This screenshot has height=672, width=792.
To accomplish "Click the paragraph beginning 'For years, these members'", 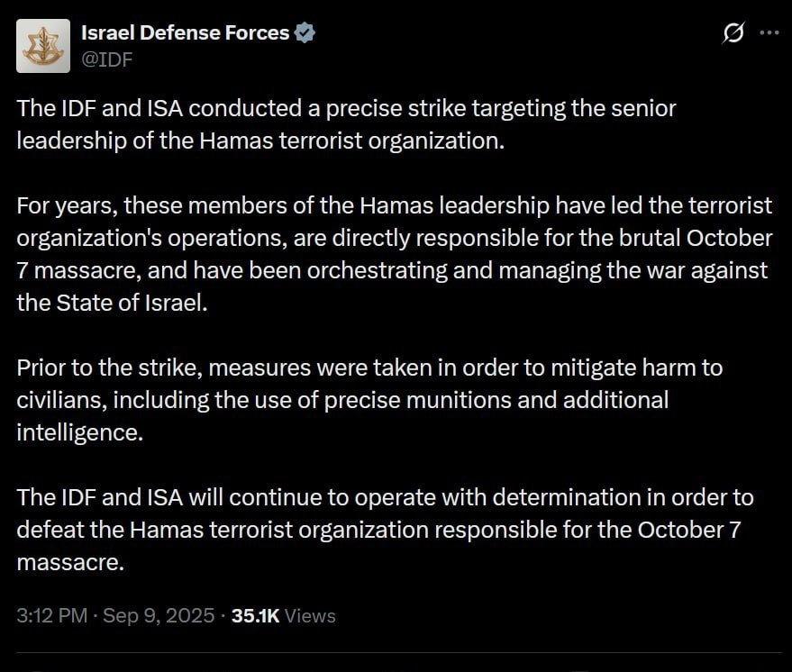I will 395,254.
